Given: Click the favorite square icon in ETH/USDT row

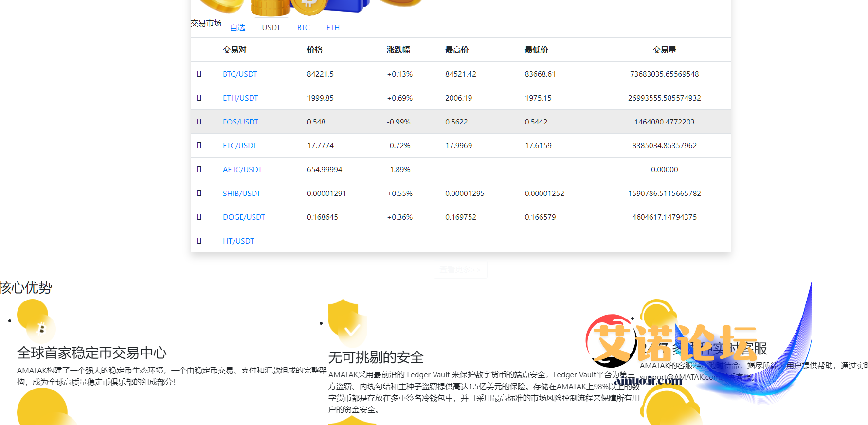Looking at the screenshot, I should (x=199, y=98).
